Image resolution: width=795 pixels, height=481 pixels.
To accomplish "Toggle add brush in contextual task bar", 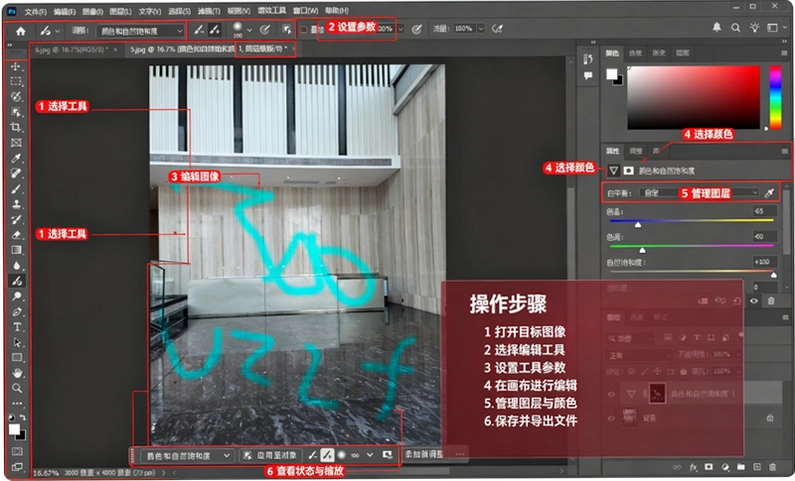I will [x=327, y=455].
